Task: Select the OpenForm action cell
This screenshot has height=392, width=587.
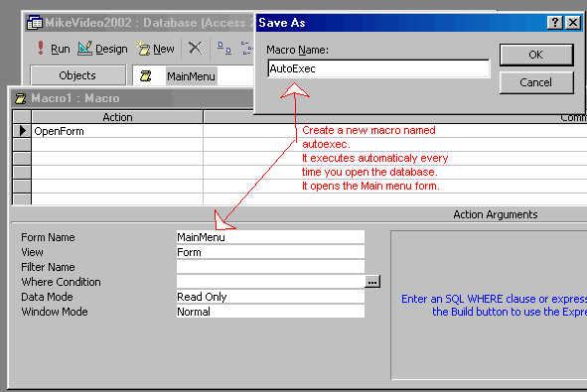Action: [117, 131]
